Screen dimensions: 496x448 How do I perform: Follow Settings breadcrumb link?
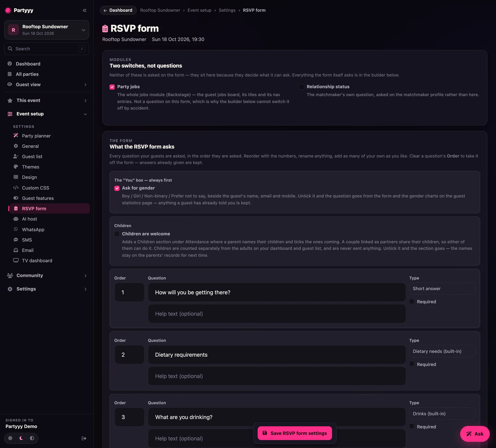pos(227,10)
